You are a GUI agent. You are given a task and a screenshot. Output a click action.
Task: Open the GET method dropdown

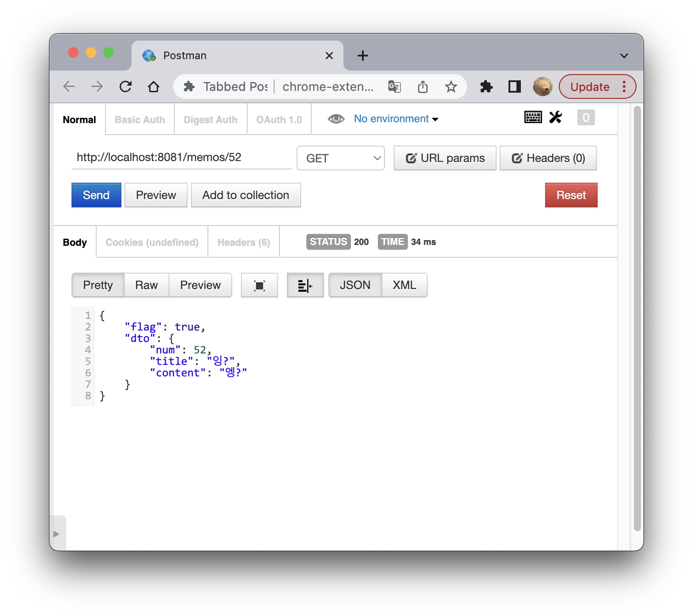tap(341, 158)
